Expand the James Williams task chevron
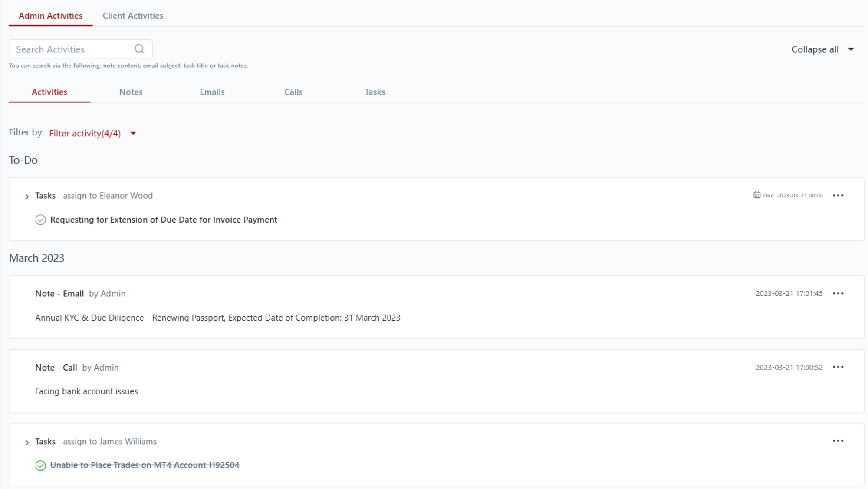 pos(27,443)
